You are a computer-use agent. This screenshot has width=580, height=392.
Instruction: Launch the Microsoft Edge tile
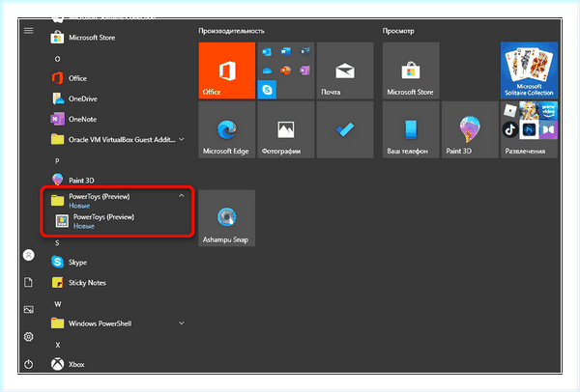(227, 129)
